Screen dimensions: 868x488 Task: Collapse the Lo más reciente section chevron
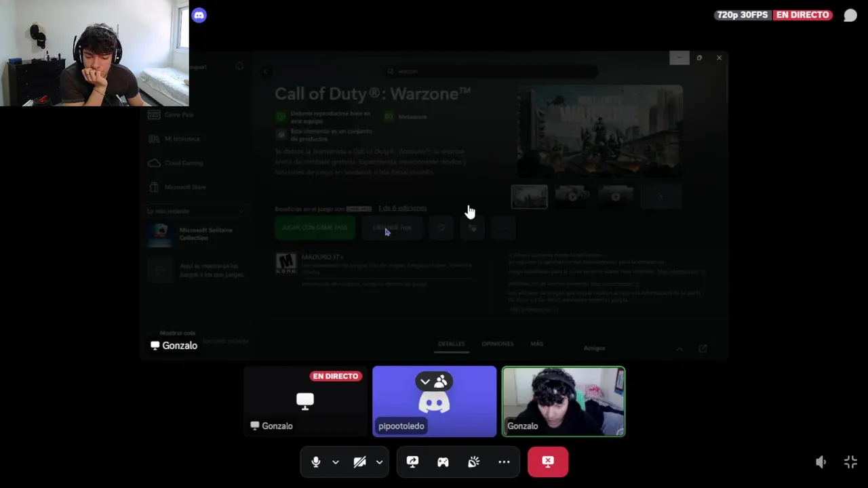[x=241, y=211]
